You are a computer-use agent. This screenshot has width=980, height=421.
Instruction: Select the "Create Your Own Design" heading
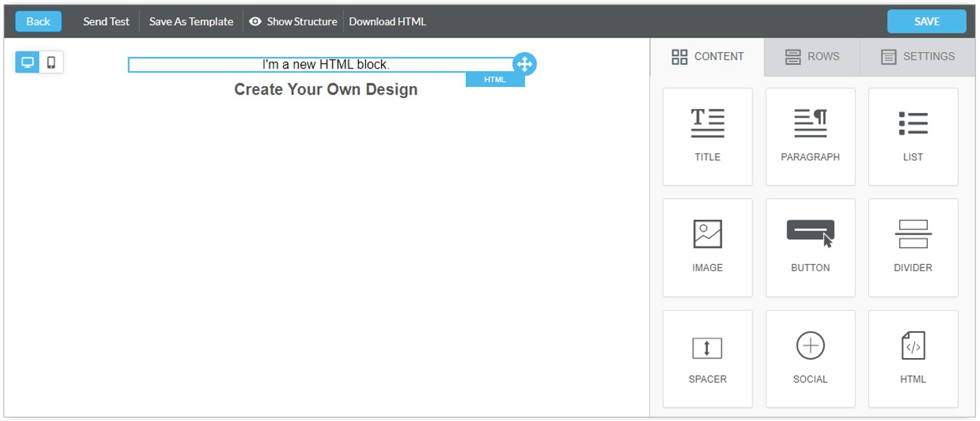(326, 90)
